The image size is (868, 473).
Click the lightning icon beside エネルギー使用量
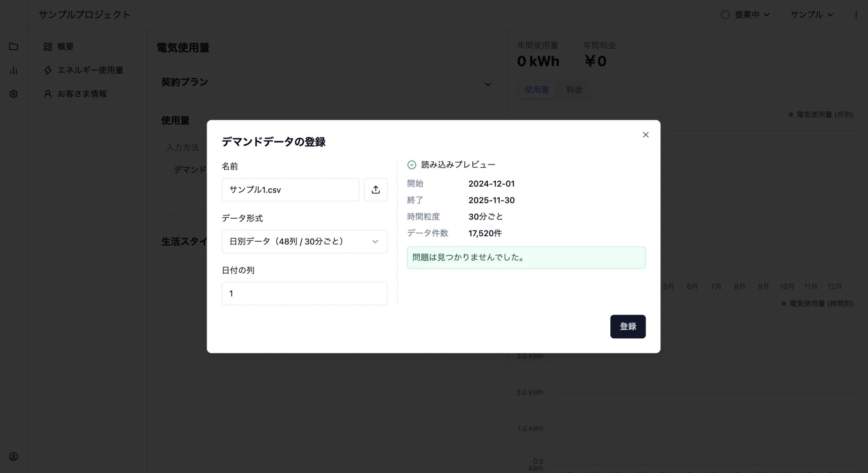tap(47, 70)
